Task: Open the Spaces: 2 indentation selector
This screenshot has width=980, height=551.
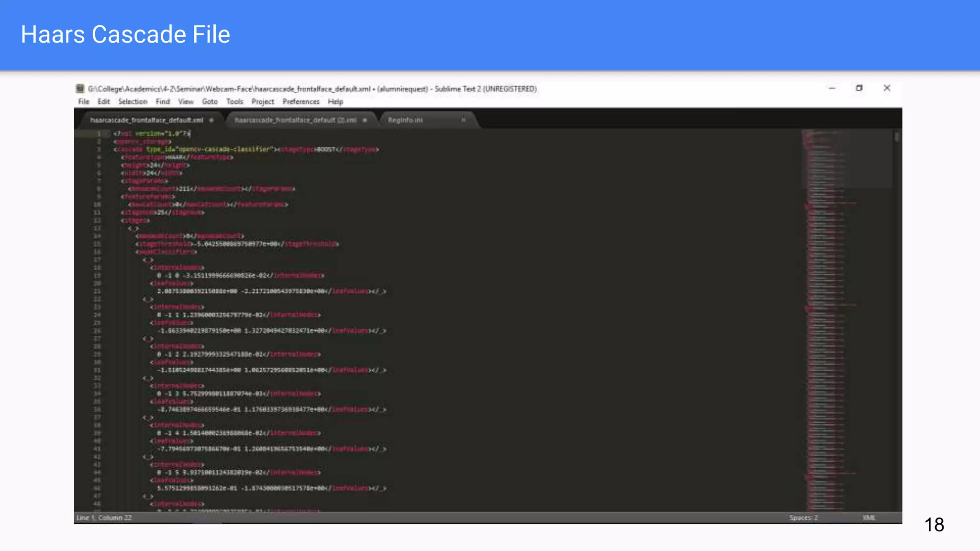Action: pos(803,518)
